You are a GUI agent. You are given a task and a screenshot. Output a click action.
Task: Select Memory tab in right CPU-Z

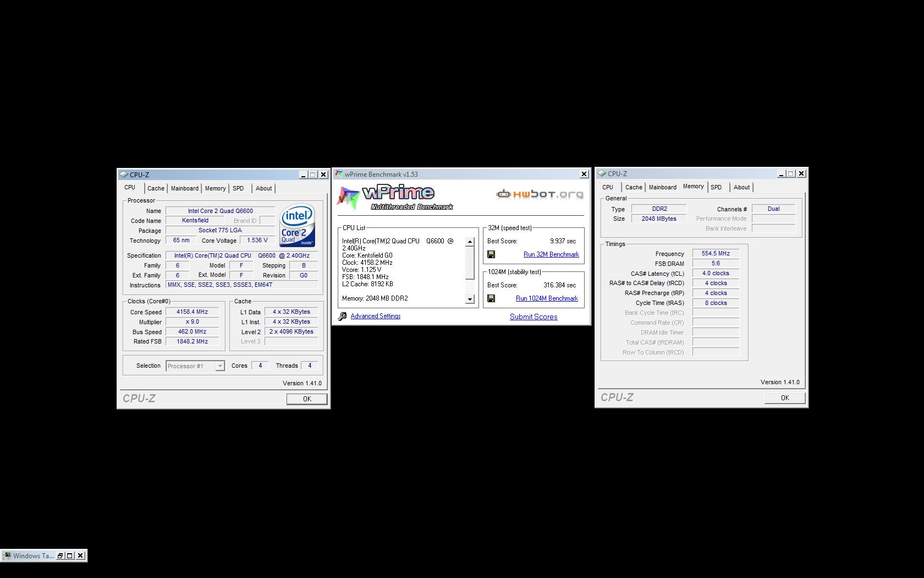tap(693, 186)
